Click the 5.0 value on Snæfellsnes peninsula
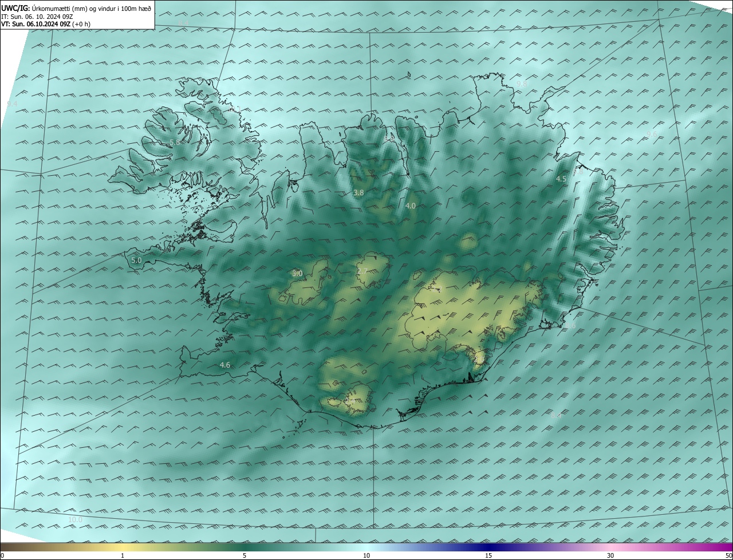Screen dimensions: 733x560 [136, 260]
